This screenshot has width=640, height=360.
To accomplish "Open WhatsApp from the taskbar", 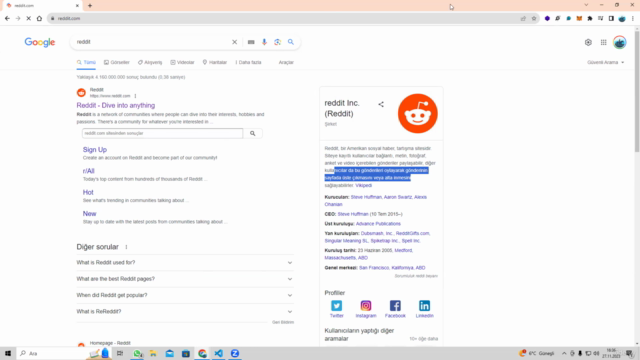I will pos(137,353).
